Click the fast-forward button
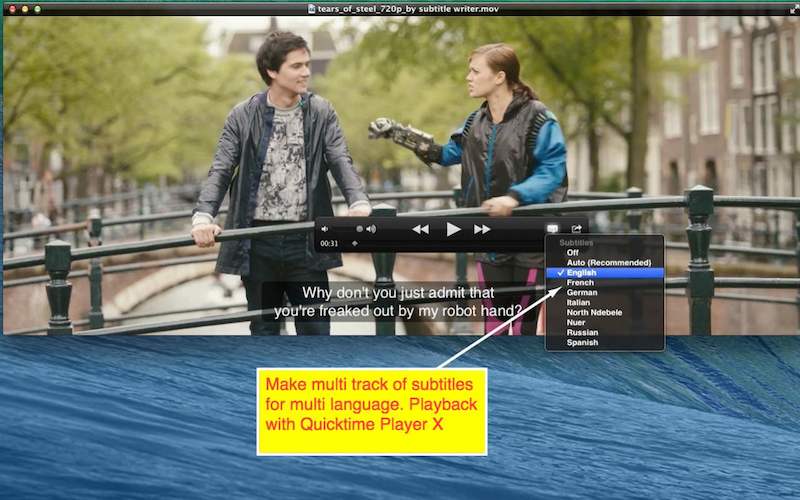This screenshot has width=800, height=500. (x=482, y=230)
